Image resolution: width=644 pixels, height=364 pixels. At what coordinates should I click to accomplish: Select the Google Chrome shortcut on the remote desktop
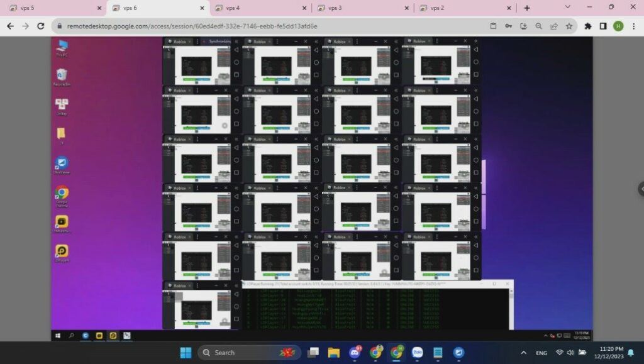click(x=62, y=196)
